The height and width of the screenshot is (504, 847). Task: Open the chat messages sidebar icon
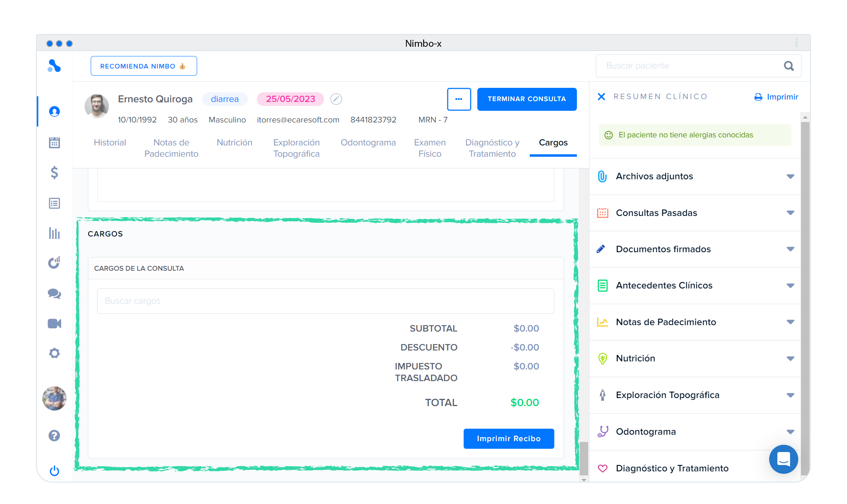[x=54, y=294]
